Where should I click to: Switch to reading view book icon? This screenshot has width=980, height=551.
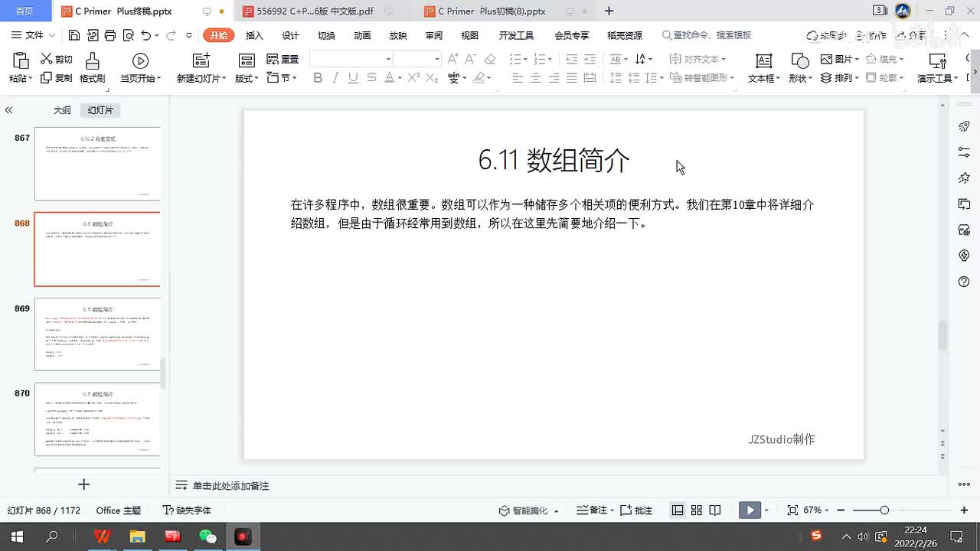pyautogui.click(x=715, y=510)
